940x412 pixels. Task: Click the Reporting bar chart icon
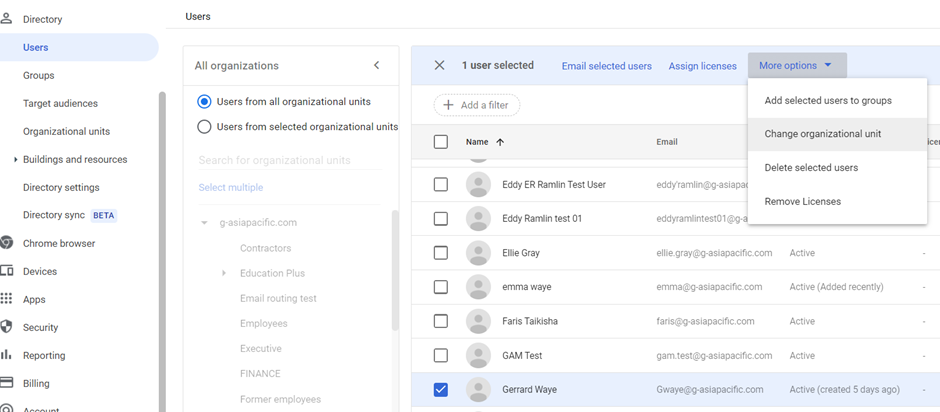point(6,355)
